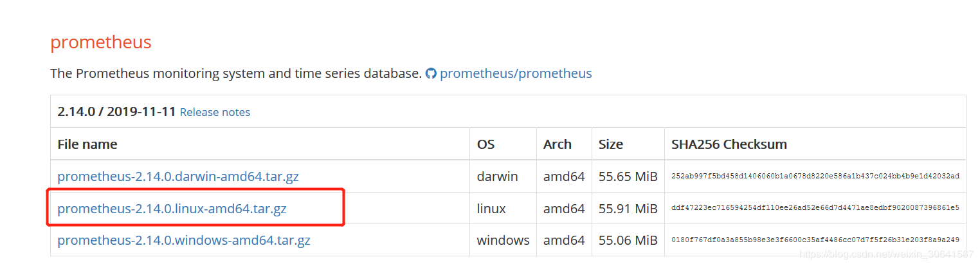Image resolution: width=980 pixels, height=266 pixels.
Task: Click the 55.91 MiB size value
Action: tap(628, 209)
